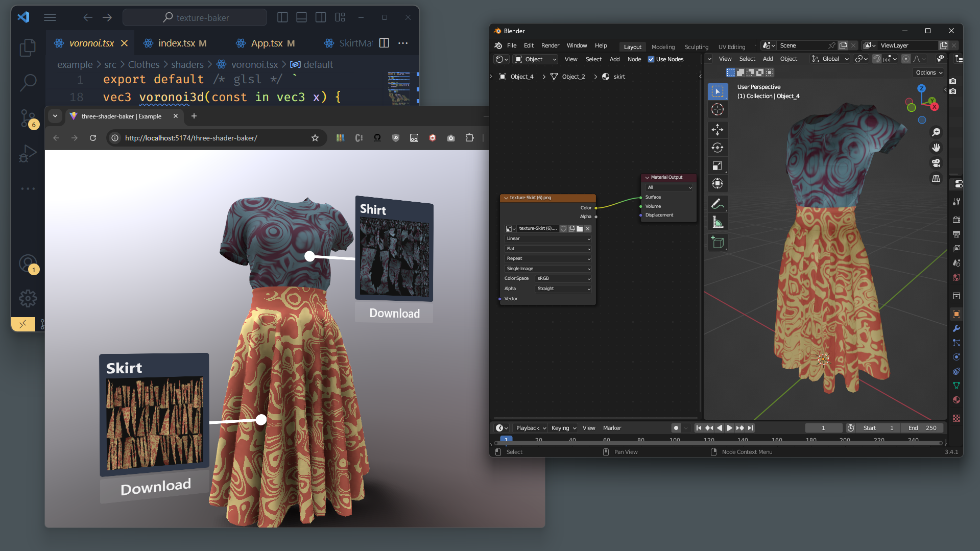Toggle proportional editing in Blender header

(x=906, y=59)
